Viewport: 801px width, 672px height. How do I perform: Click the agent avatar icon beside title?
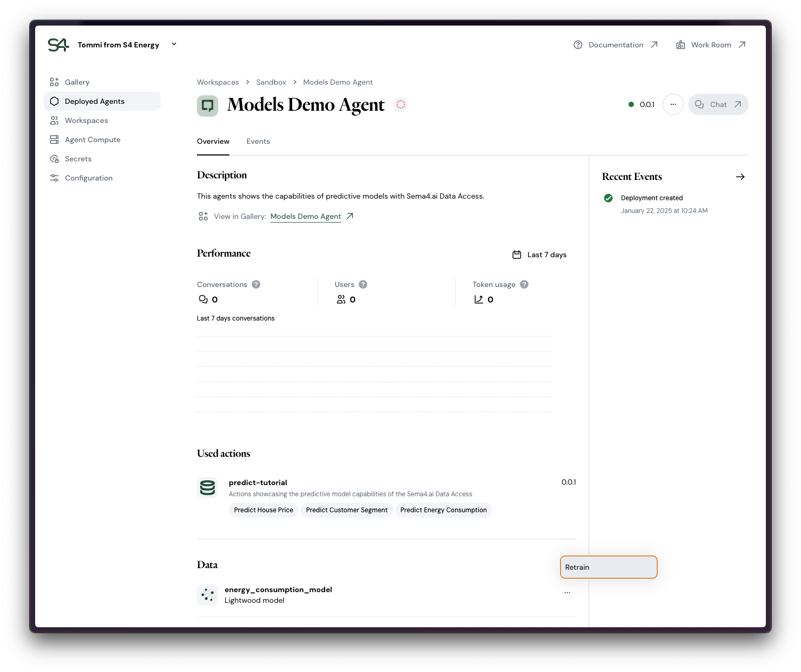(208, 105)
